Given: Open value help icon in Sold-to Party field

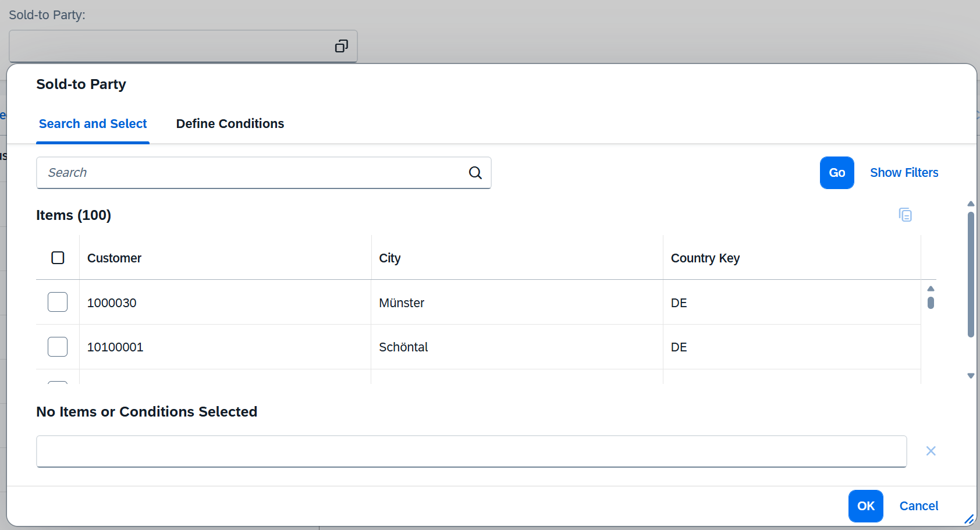Looking at the screenshot, I should coord(341,47).
